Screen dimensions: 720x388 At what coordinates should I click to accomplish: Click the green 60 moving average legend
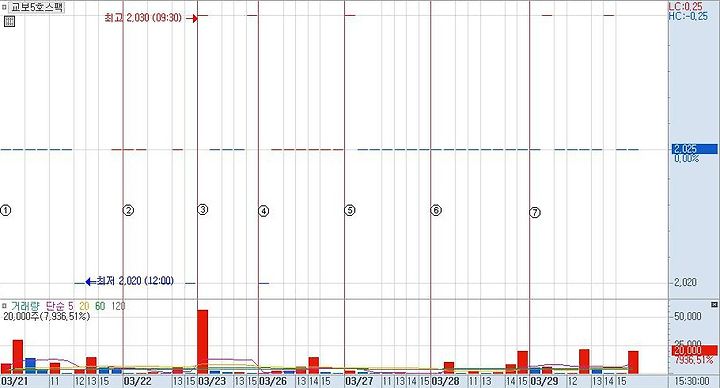pyautogui.click(x=100, y=306)
